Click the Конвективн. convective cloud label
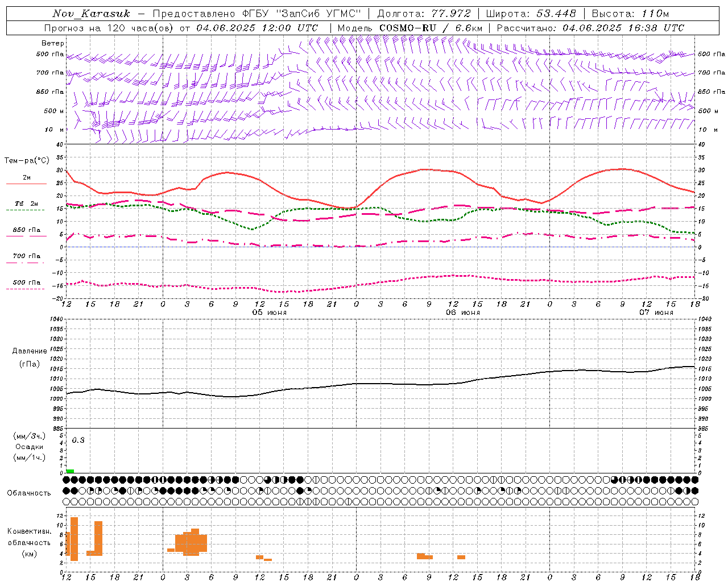Screen dimensions: 728x582 point(29,531)
